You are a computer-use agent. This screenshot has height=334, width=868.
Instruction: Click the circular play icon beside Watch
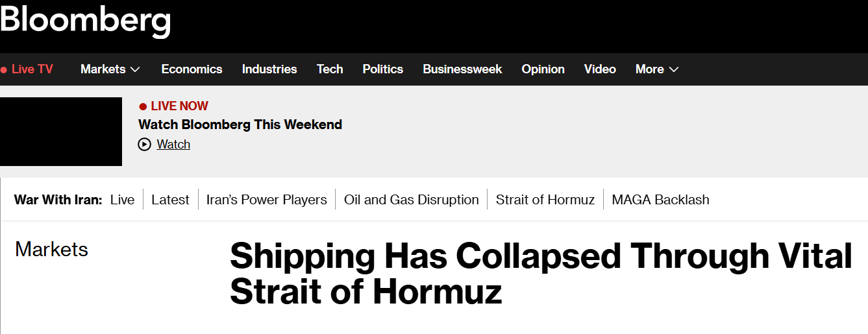pos(145,145)
